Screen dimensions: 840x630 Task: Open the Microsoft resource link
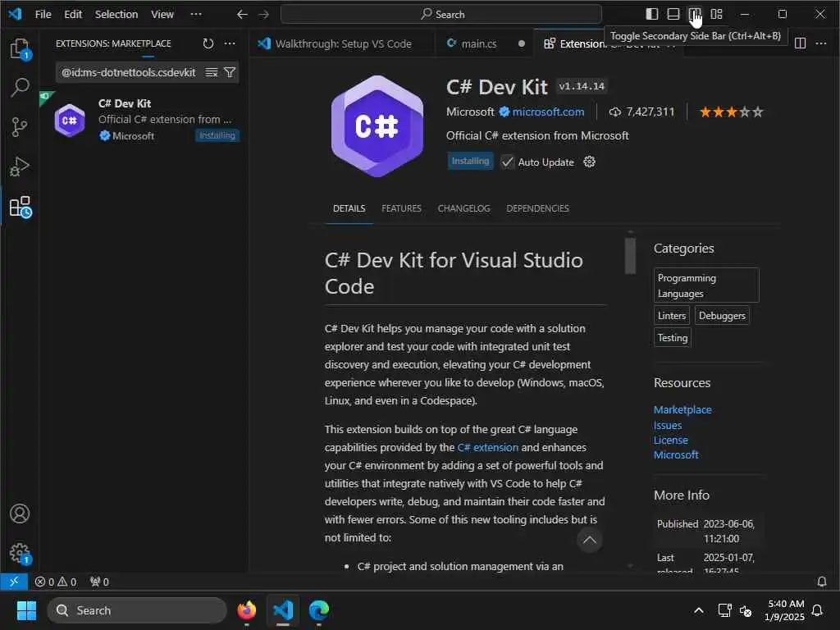(x=676, y=454)
